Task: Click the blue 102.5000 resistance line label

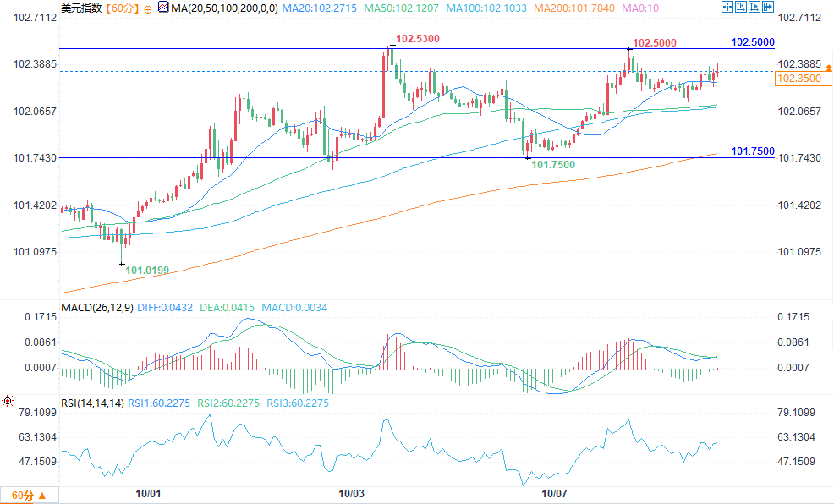Action: pyautogui.click(x=753, y=42)
